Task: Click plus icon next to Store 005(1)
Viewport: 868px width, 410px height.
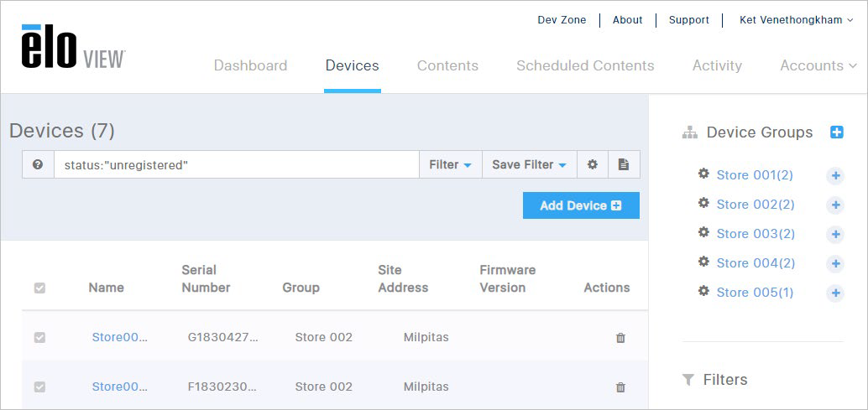Action: click(x=835, y=293)
